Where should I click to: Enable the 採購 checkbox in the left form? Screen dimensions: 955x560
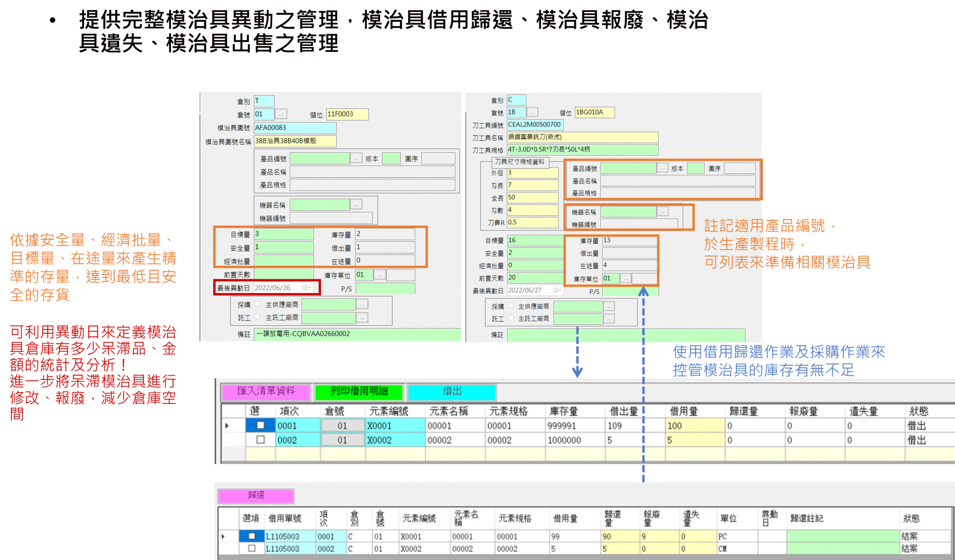(x=257, y=304)
